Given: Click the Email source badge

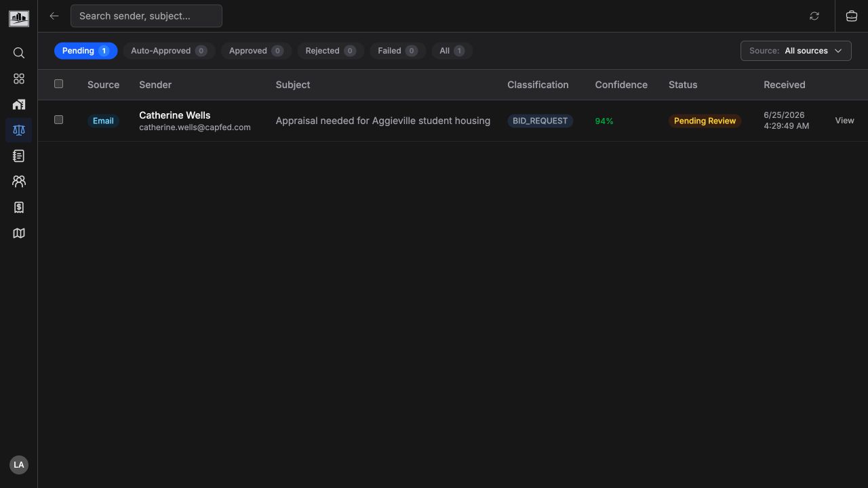Looking at the screenshot, I should [x=103, y=121].
